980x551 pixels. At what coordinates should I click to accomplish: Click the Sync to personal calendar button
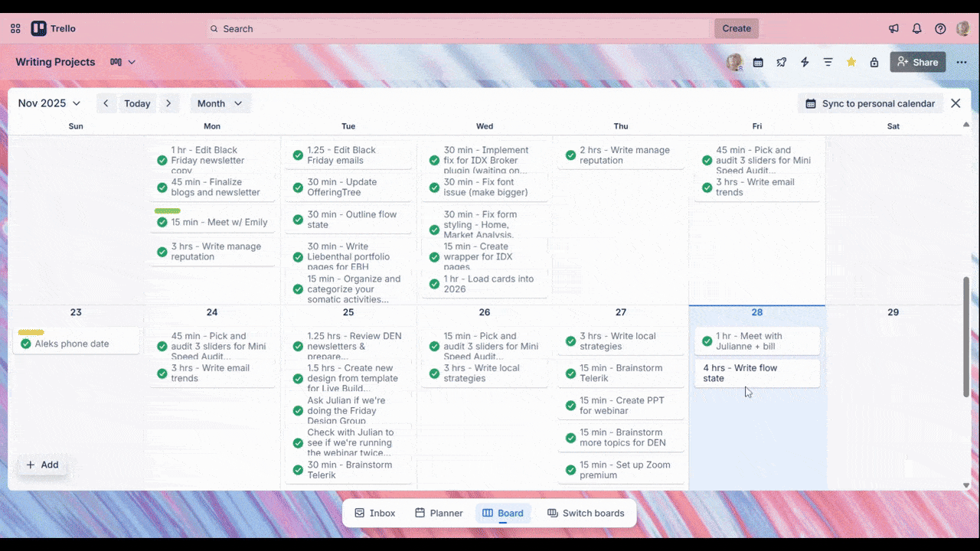(871, 103)
